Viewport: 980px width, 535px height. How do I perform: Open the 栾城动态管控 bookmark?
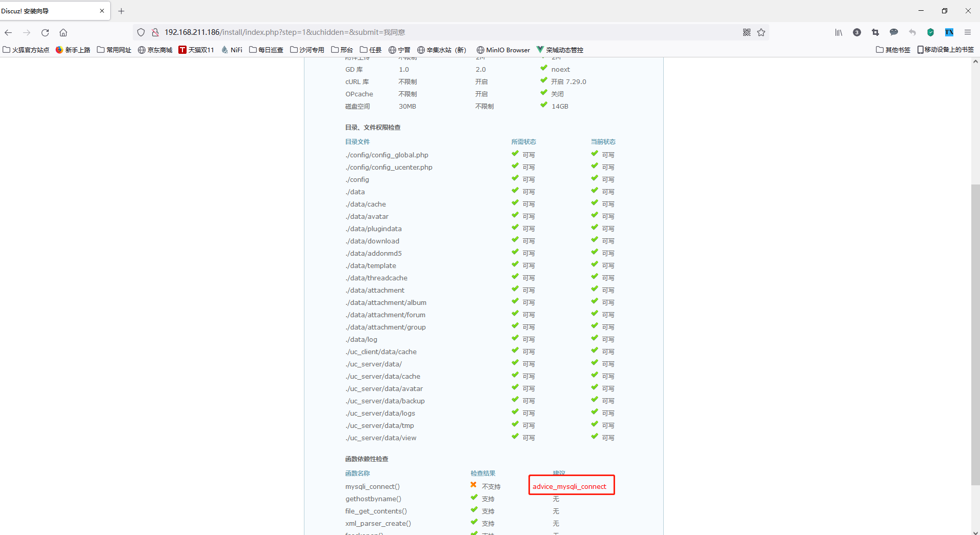click(x=560, y=50)
